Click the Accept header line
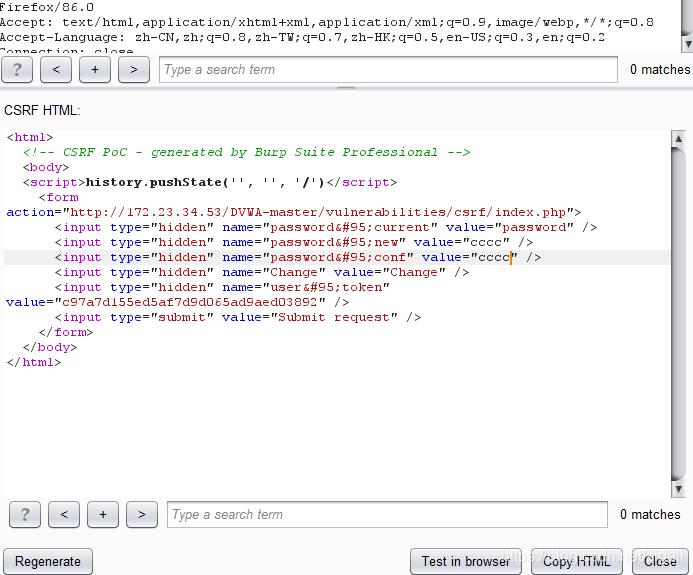 pyautogui.click(x=327, y=22)
